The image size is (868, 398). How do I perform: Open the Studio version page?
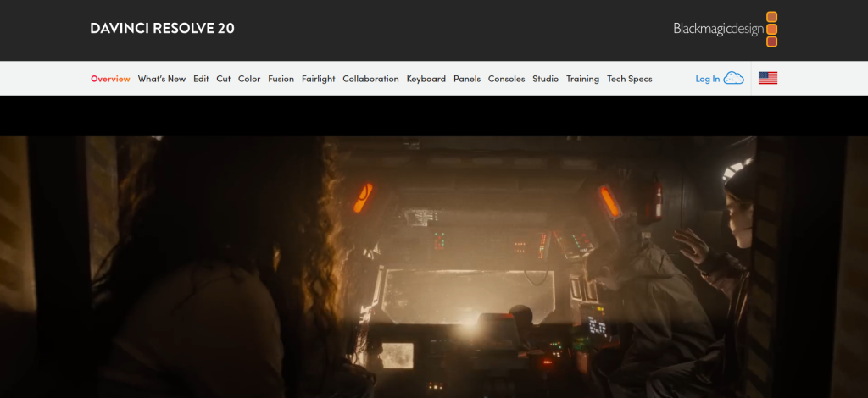[x=545, y=79]
